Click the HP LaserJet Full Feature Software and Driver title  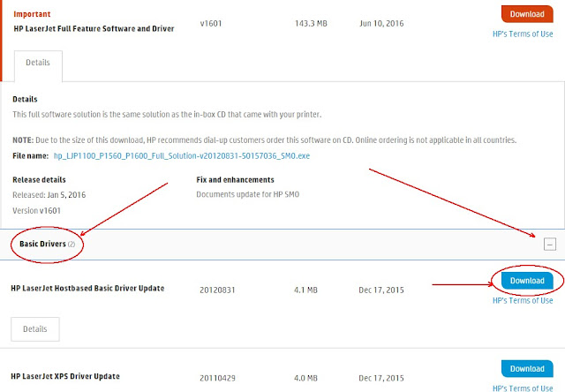pos(94,29)
